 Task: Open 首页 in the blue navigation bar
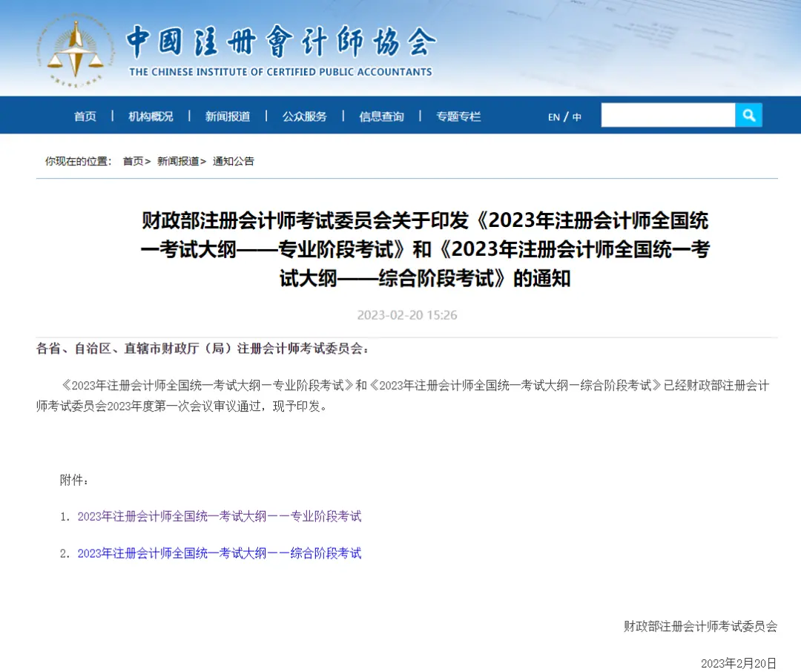click(85, 116)
